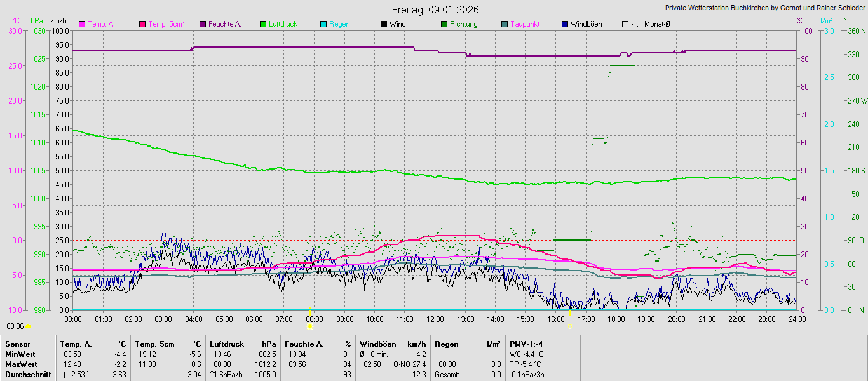Screen dimensions: 868x381
Task: Toggle the dark green Richtung legend box
Action: [x=444, y=24]
